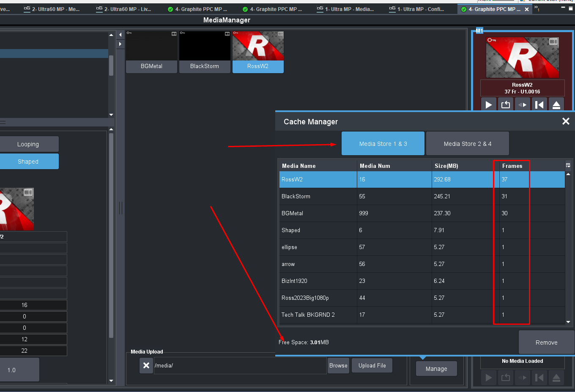The width and height of the screenshot is (575, 392).
Task: Focus the /media/ upload path field
Action: point(240,366)
